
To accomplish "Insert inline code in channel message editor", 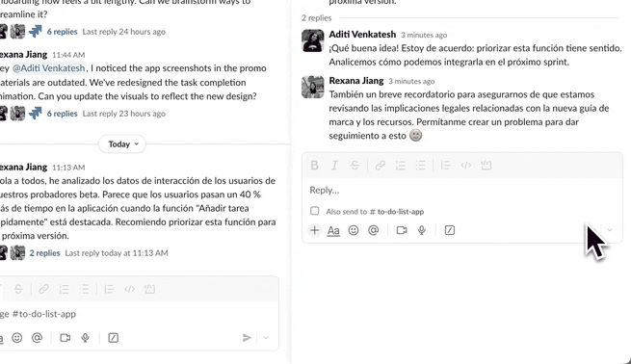I will click(130, 289).
